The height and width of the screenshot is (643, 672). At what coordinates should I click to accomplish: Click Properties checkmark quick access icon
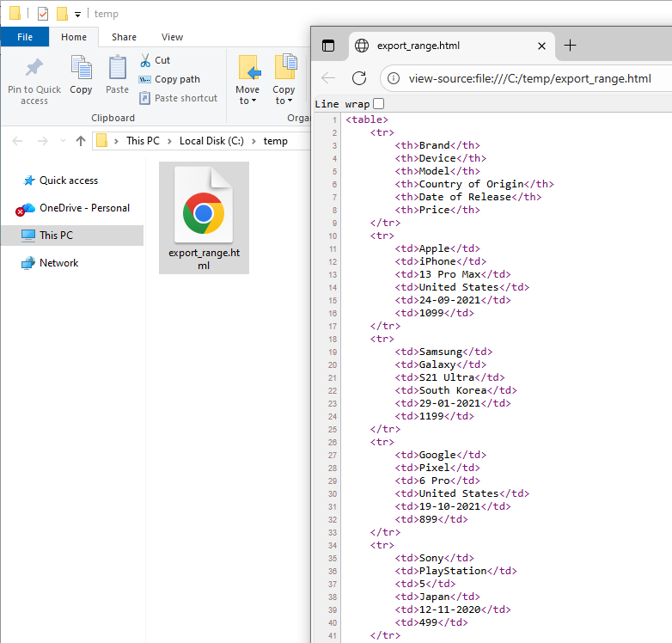(43, 14)
